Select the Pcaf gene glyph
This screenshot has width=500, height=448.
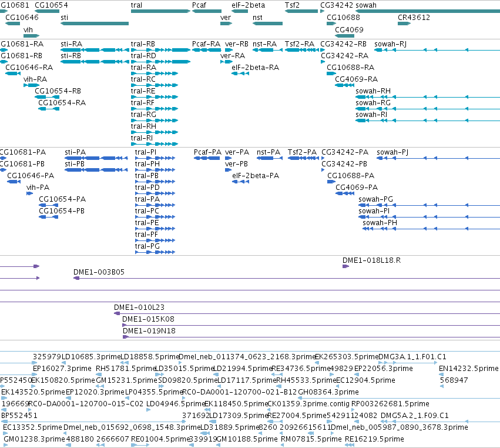(207, 11)
